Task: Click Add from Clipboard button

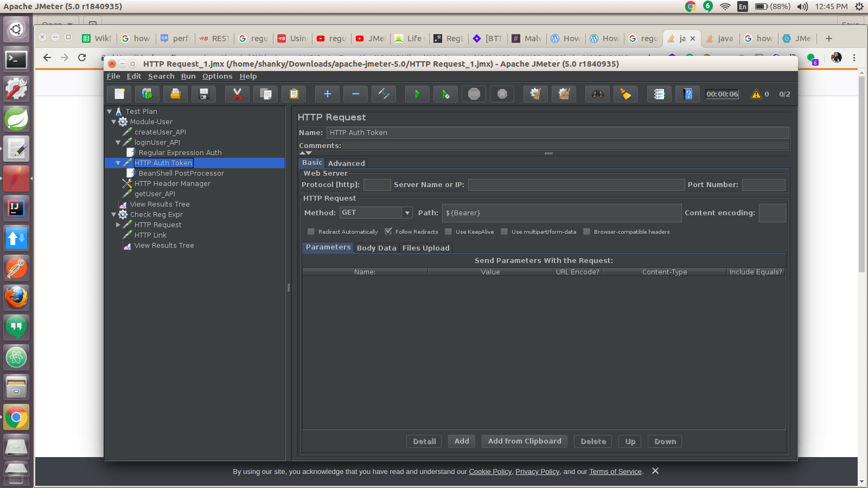Action: point(525,441)
